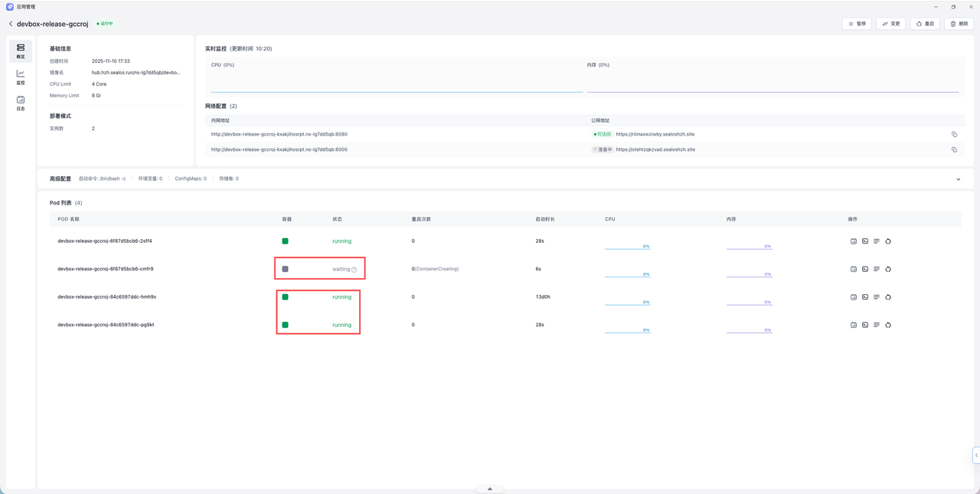The image size is (980, 494).
Task: Open terminal for pod hmh9x
Action: [x=865, y=297]
